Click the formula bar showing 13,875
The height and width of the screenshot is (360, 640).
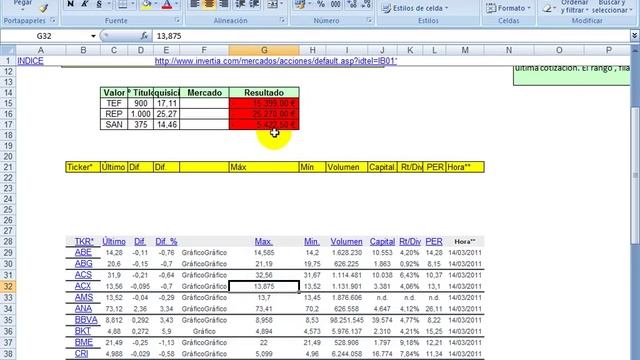pos(391,36)
